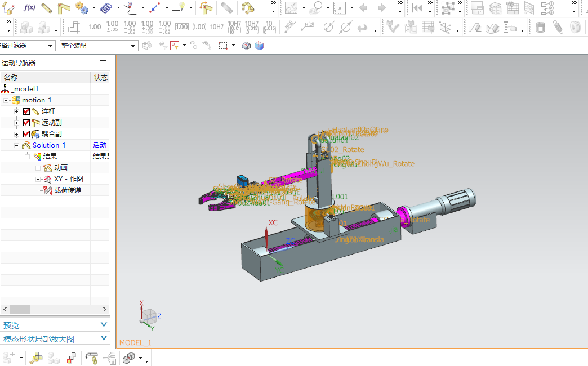The height and width of the screenshot is (366, 588).
Task: Toggle the 连杆 checkbox
Action: click(x=26, y=111)
